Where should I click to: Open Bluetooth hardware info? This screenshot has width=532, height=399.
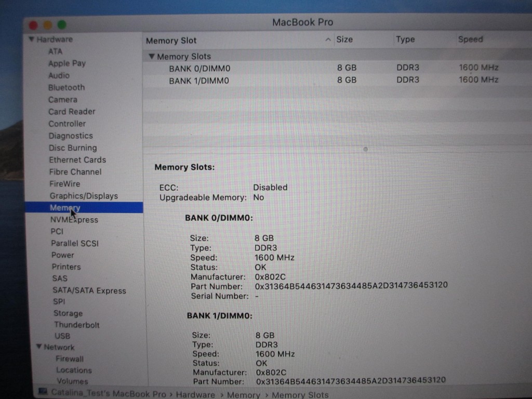tap(66, 87)
